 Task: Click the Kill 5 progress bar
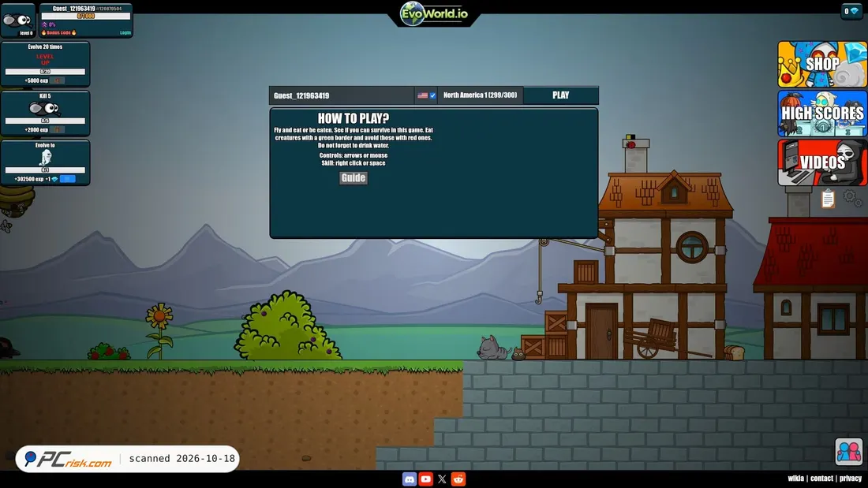(x=46, y=121)
